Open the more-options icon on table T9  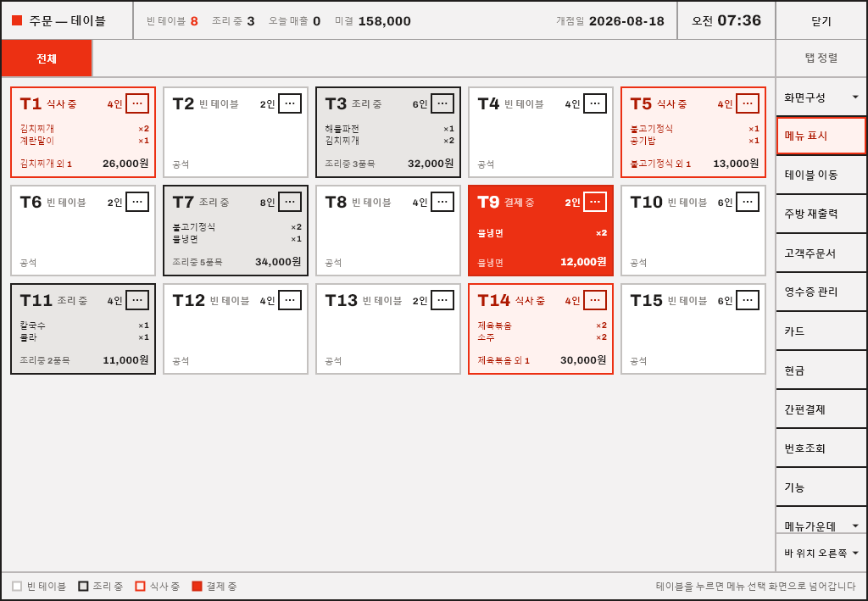595,202
